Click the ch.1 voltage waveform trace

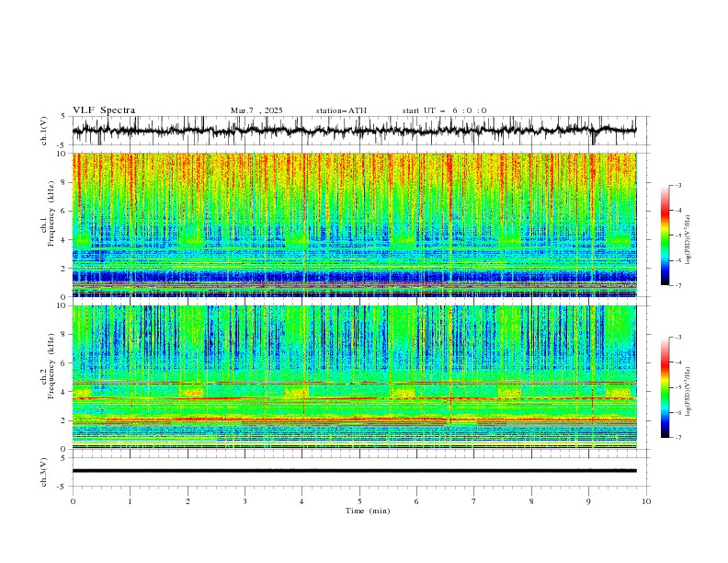click(354, 131)
